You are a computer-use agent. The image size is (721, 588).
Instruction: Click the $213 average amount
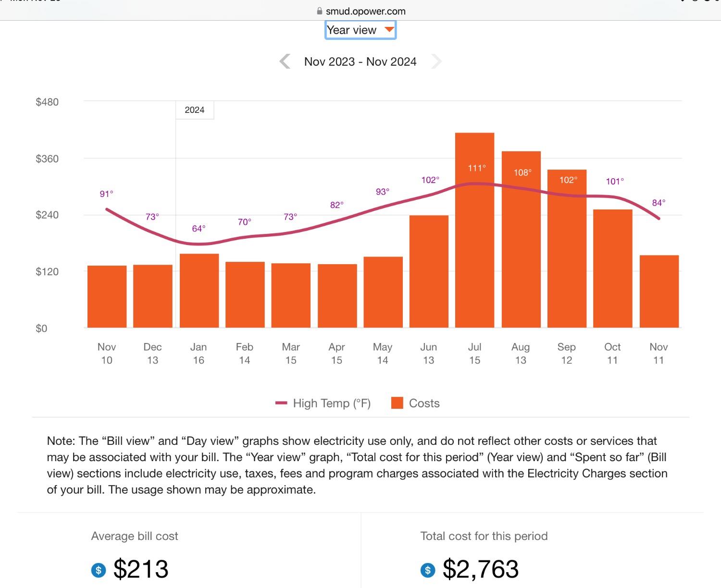(x=141, y=569)
